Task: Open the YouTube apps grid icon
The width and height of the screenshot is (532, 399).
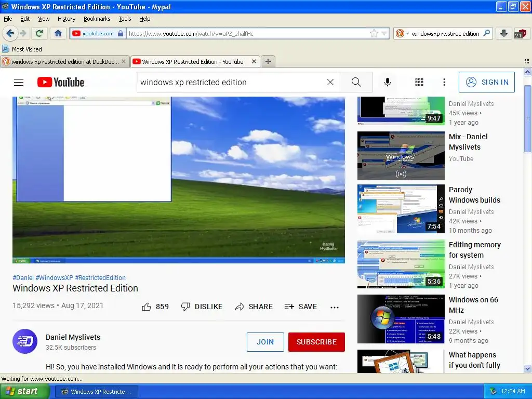Action: [x=419, y=82]
